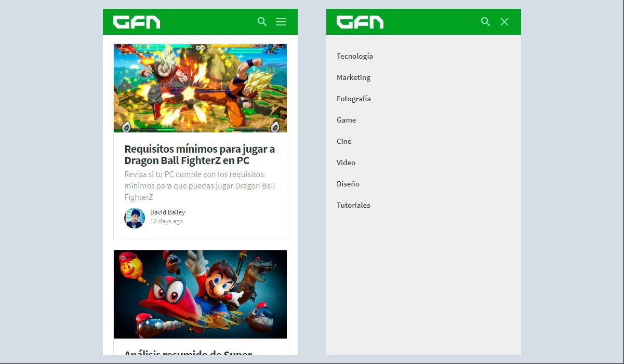
Task: Open the hamburger menu icon
Action: [281, 22]
